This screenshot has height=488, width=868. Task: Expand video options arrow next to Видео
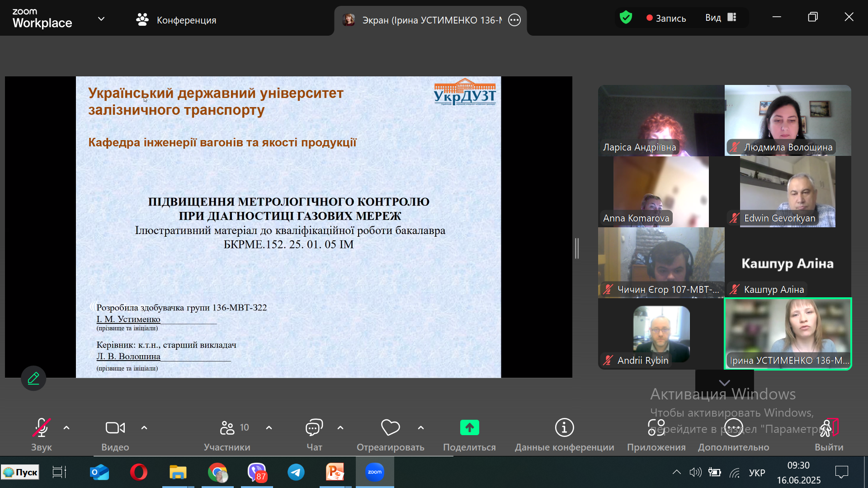[x=144, y=427]
